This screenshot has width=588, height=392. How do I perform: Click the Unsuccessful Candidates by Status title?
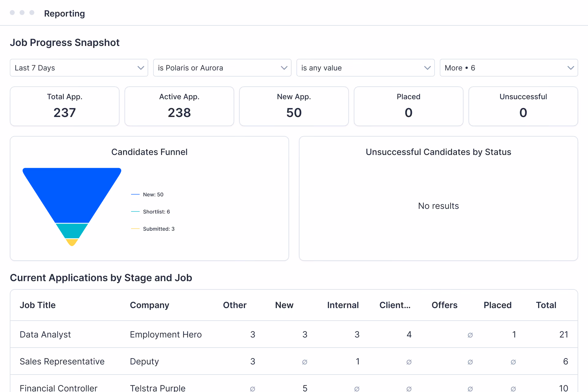[439, 152]
